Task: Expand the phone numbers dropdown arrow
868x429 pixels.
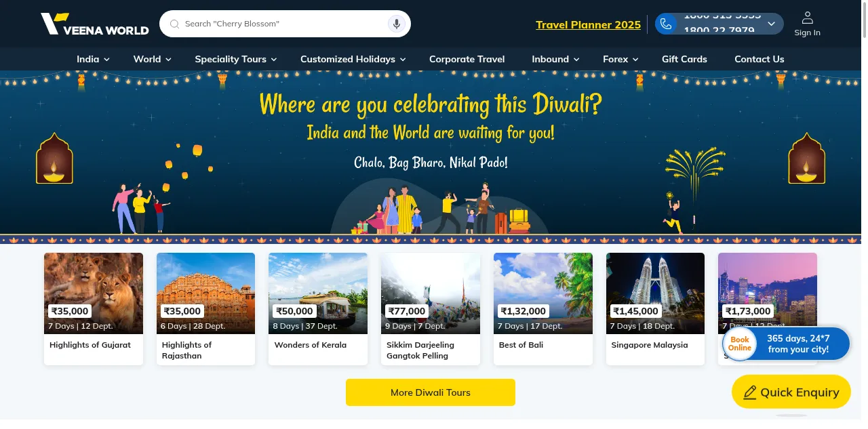Action: coord(771,24)
